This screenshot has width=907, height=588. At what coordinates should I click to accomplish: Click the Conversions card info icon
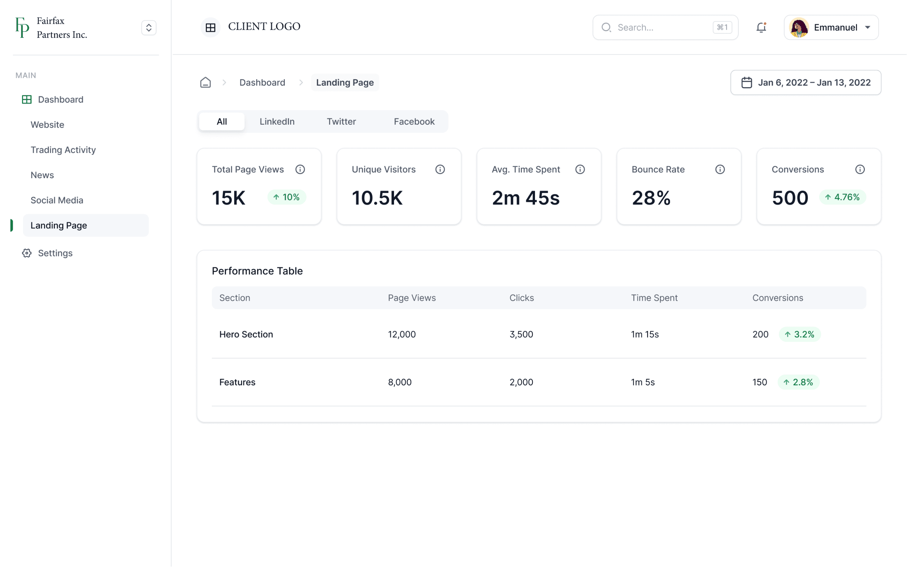[x=860, y=170]
